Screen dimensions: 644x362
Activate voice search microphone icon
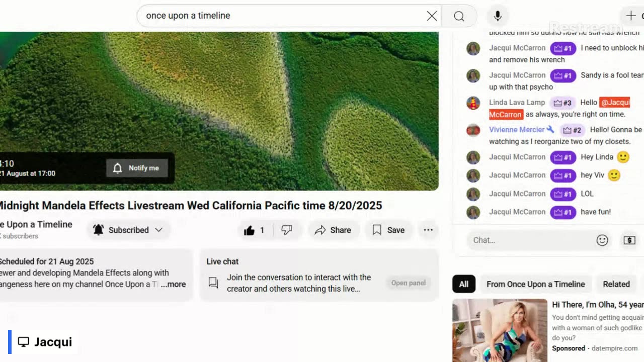coord(498,16)
